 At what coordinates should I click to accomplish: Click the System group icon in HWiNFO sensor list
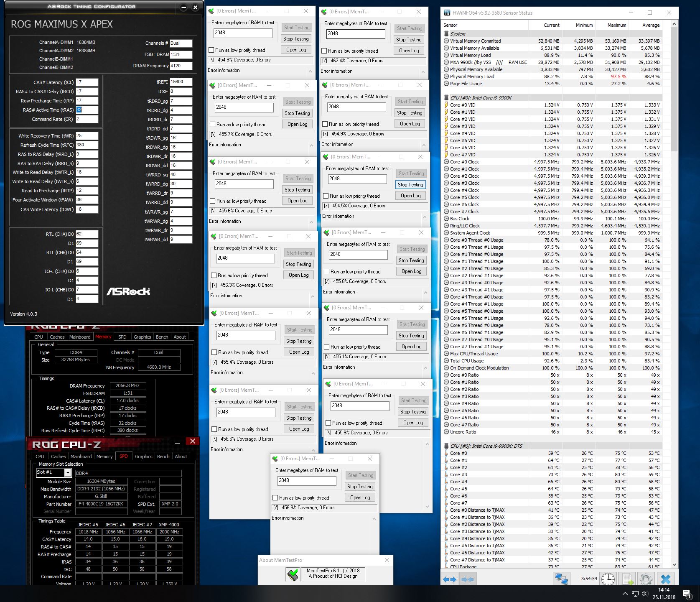tap(446, 34)
